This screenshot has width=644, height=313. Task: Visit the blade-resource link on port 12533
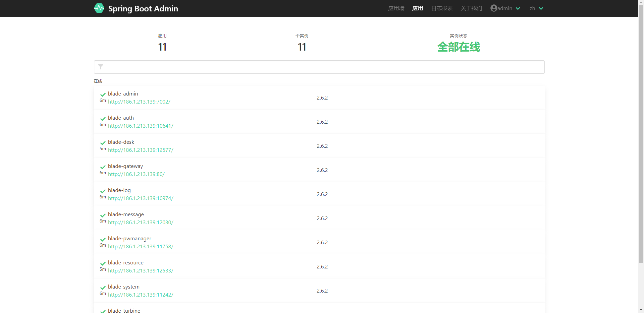(x=141, y=271)
